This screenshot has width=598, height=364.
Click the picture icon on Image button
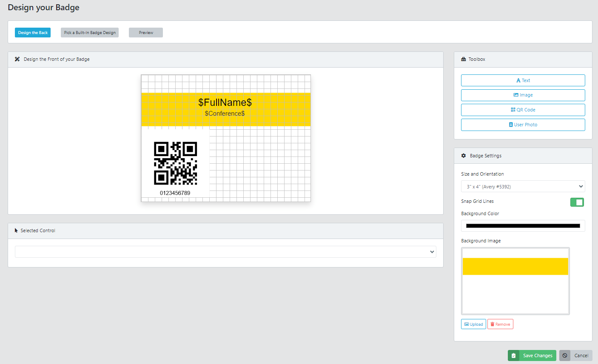click(516, 95)
